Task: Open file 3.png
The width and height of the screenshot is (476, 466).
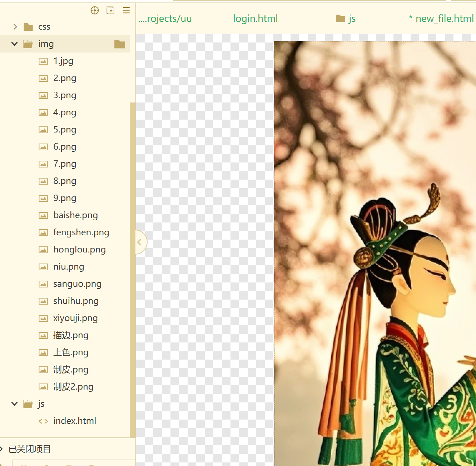Action: [65, 95]
